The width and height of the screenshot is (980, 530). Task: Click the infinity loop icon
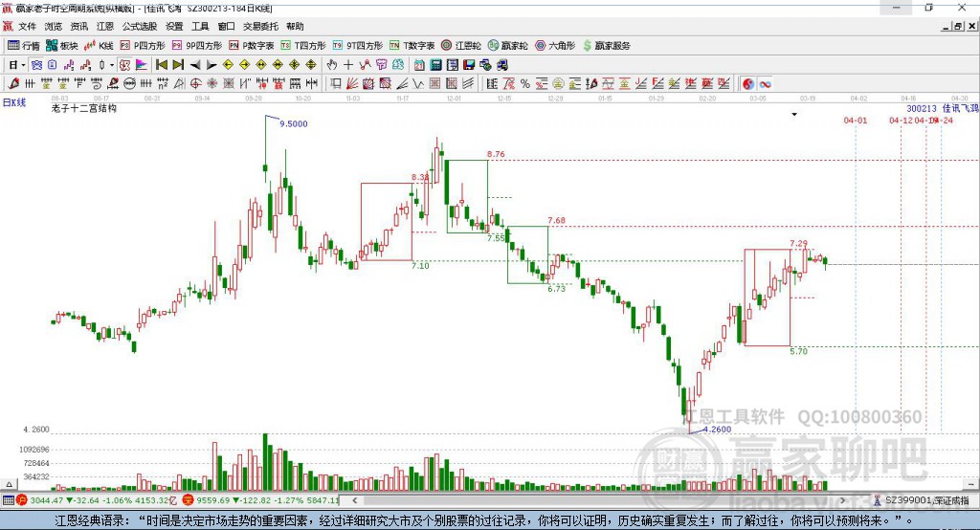[x=765, y=84]
